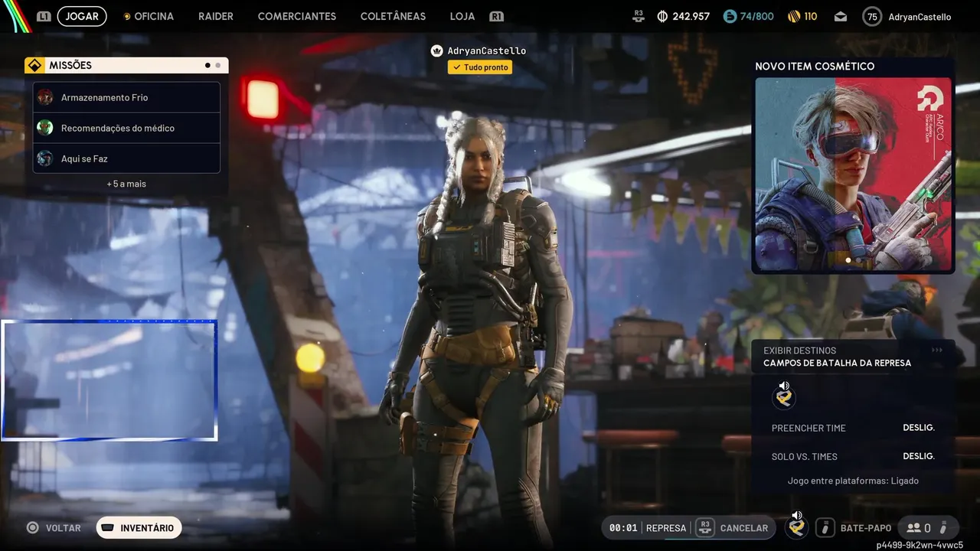
Task: Select the Coletâneas tab
Action: coord(393,16)
